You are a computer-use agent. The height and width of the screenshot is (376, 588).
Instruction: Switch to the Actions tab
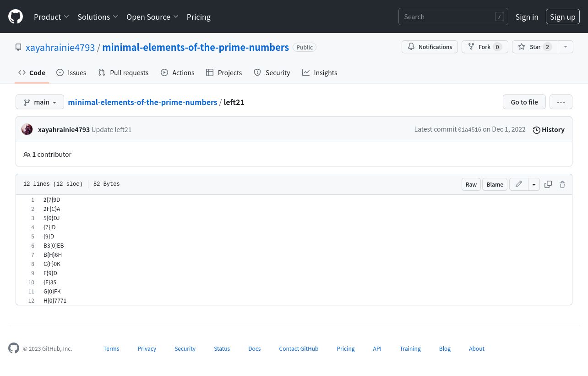(178, 72)
